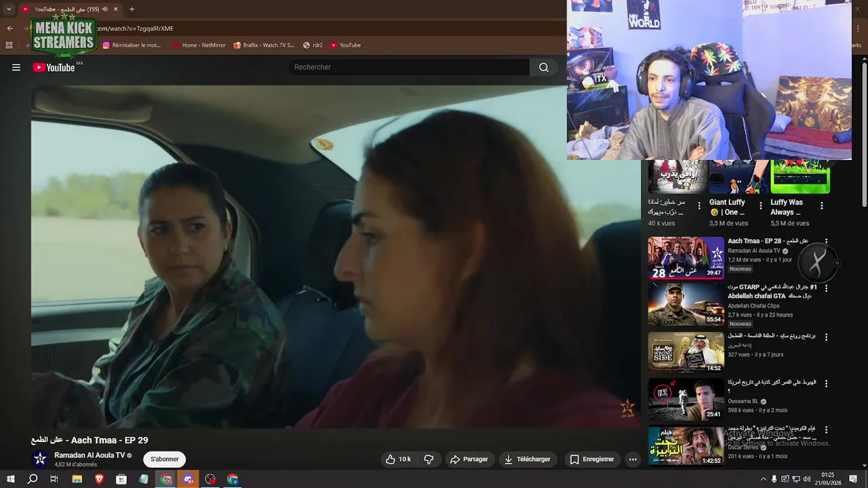Open options menu for 327 vues video

click(826, 337)
